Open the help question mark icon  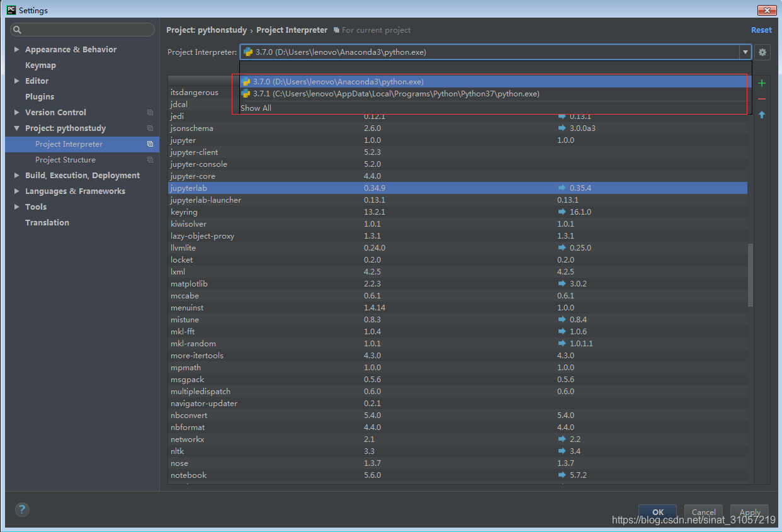[x=22, y=510]
